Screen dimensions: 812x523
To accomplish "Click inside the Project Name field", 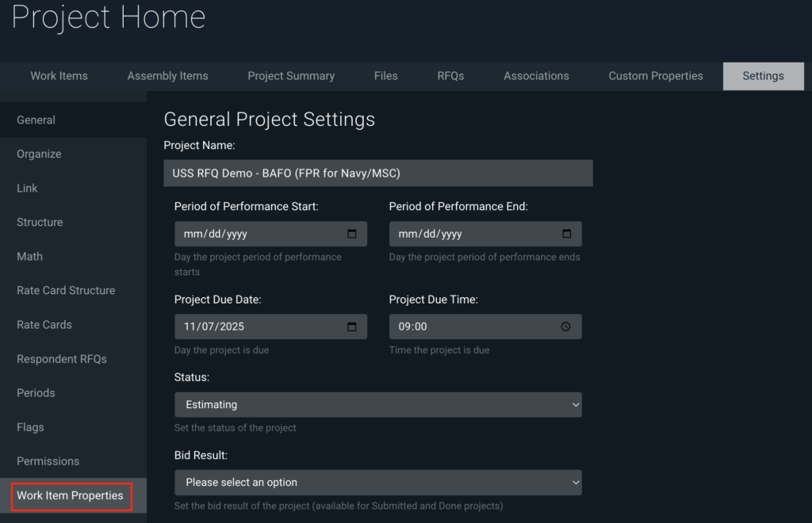I will point(377,173).
